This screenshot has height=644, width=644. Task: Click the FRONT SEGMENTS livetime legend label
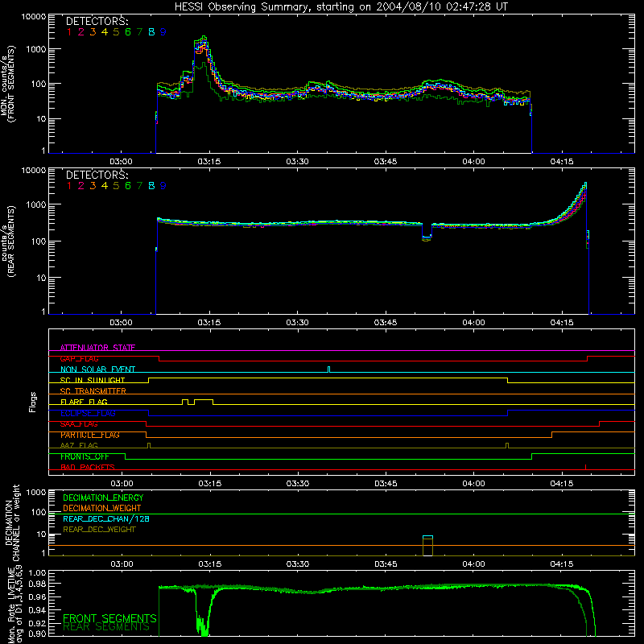point(109,618)
